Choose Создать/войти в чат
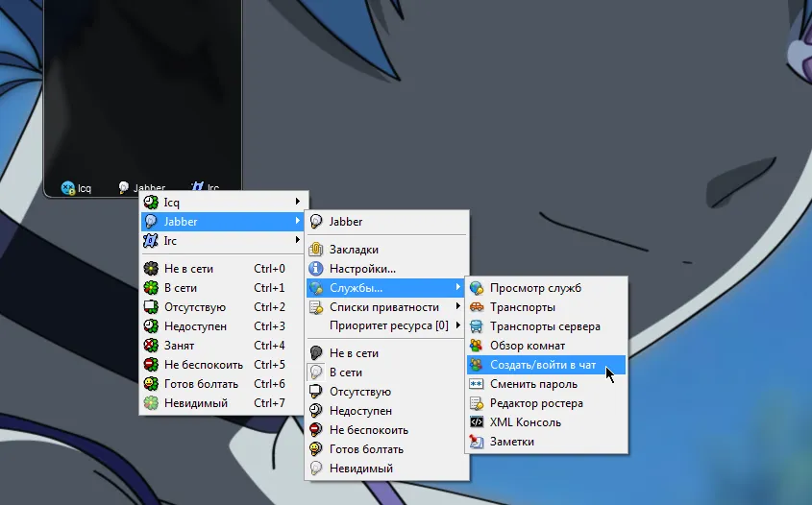Viewport: 812px width, 505px height. [547, 365]
